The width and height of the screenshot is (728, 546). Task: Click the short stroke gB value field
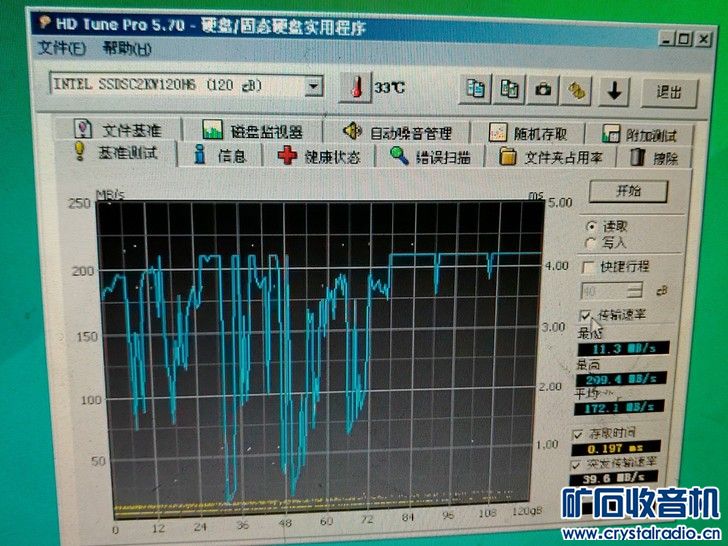[x=604, y=291]
